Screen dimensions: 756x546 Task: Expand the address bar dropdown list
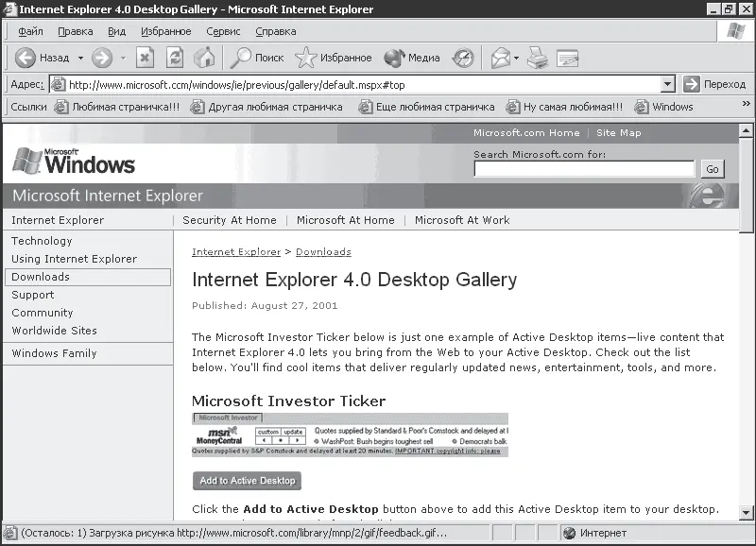click(667, 85)
